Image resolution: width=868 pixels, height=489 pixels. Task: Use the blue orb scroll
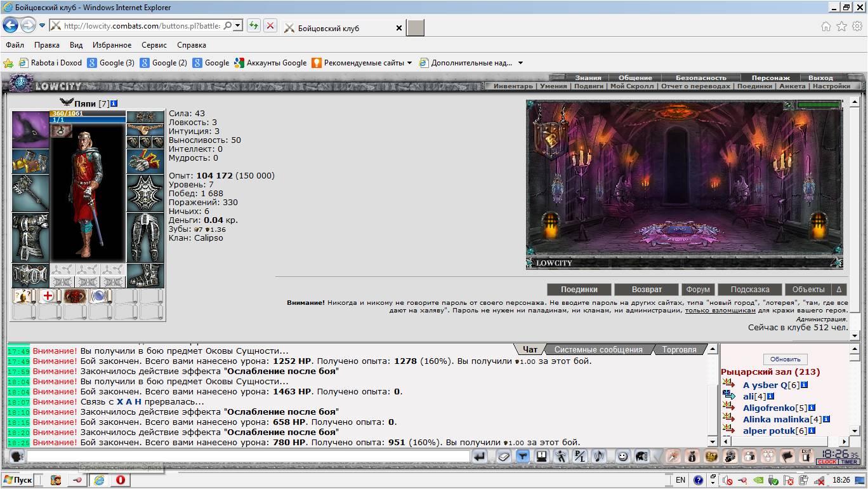click(100, 296)
